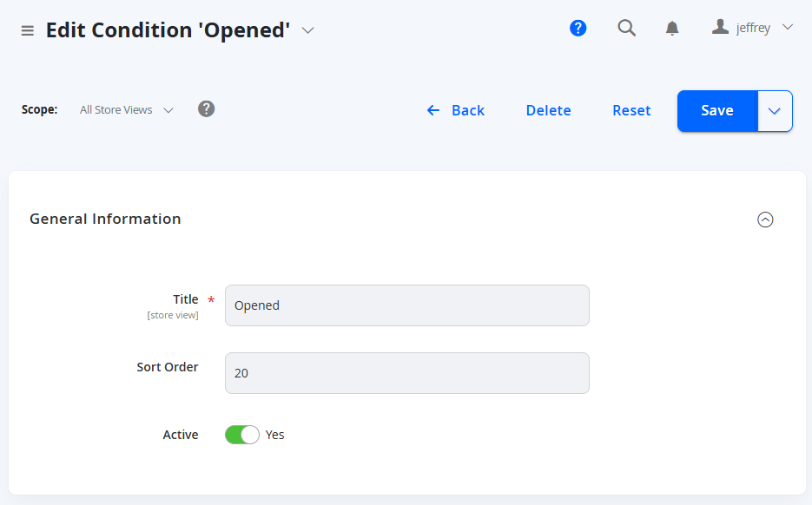The width and height of the screenshot is (812, 505).
Task: Open the jeffrey account menu chevron
Action: click(787, 27)
